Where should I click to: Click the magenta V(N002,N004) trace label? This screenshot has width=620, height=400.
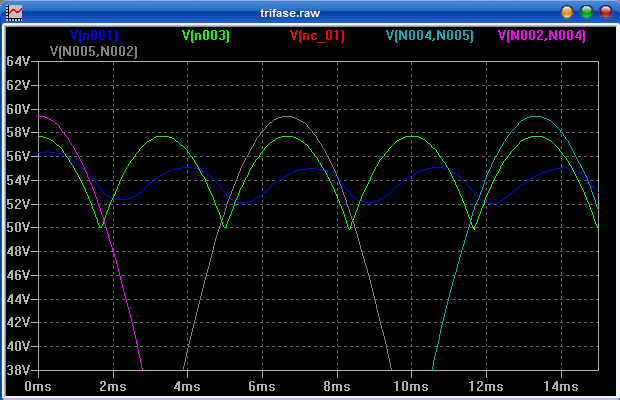pos(542,35)
